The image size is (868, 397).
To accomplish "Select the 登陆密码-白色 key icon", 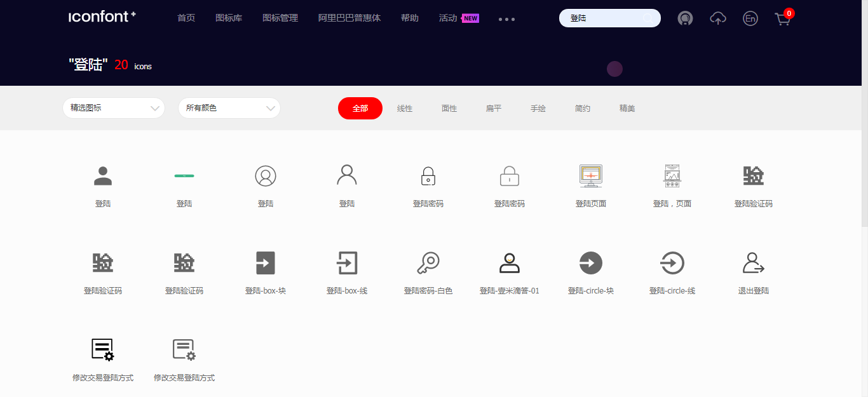I will click(x=428, y=262).
